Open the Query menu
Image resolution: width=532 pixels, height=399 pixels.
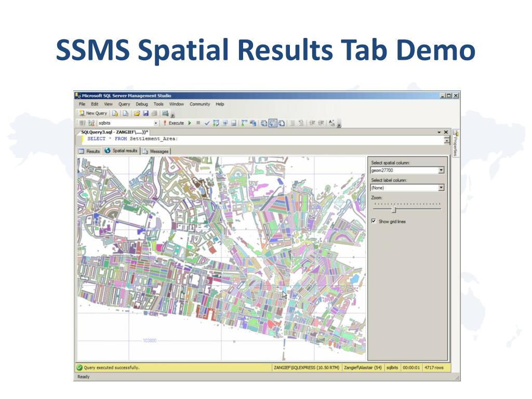[x=124, y=104]
